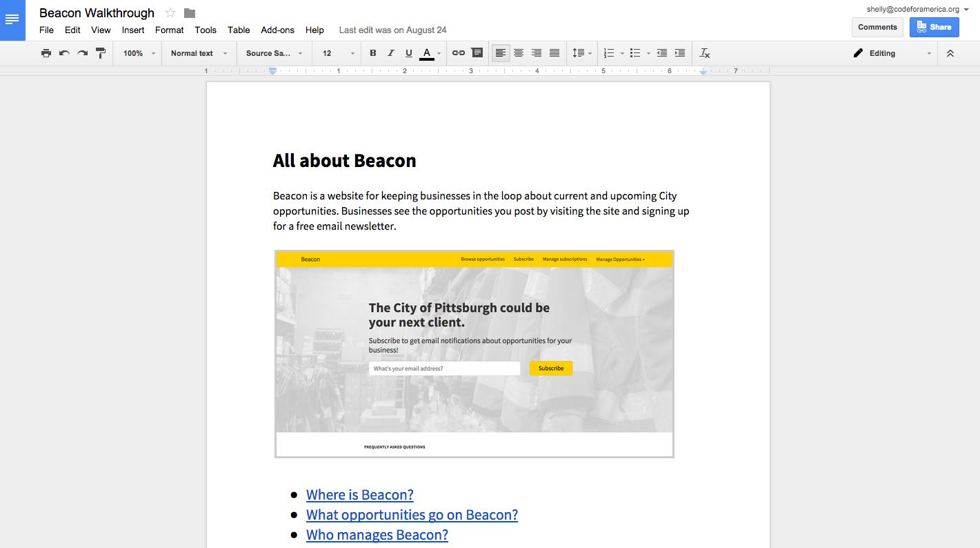This screenshot has height=548, width=980.
Task: Select the Paint format roller icon
Action: pos(101,53)
